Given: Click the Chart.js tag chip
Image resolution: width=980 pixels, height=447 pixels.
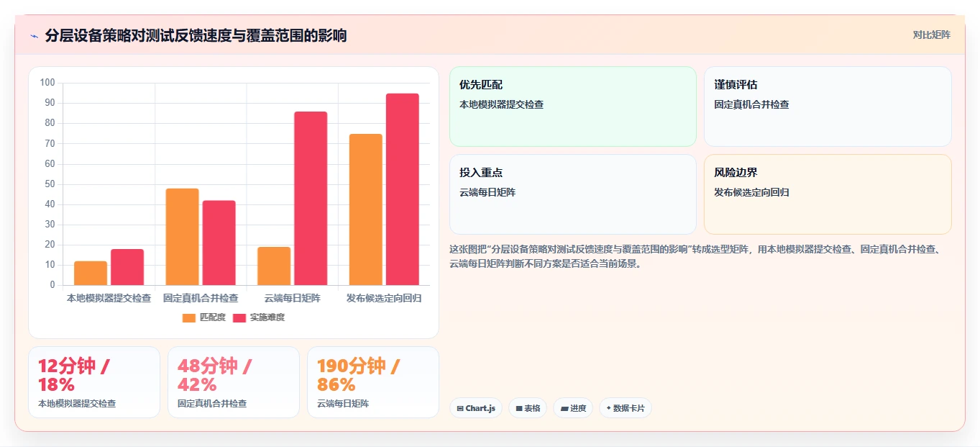Looking at the screenshot, I should tap(476, 408).
